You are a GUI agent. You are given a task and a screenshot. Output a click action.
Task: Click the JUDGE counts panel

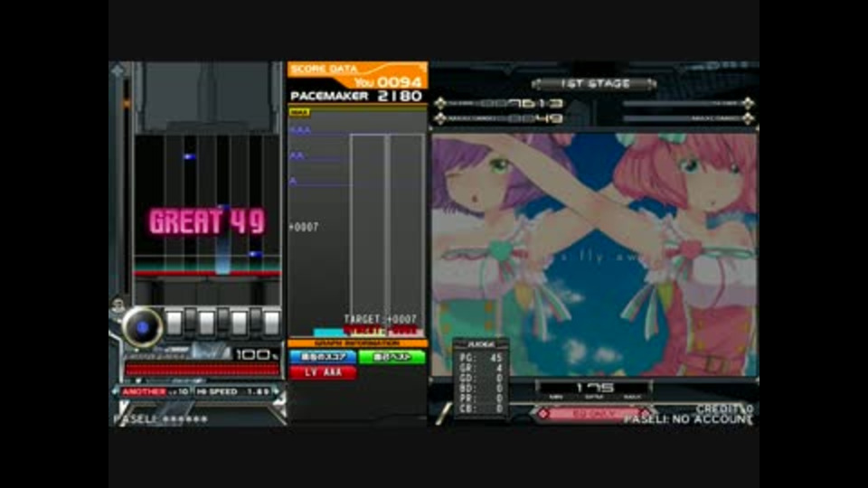(480, 378)
